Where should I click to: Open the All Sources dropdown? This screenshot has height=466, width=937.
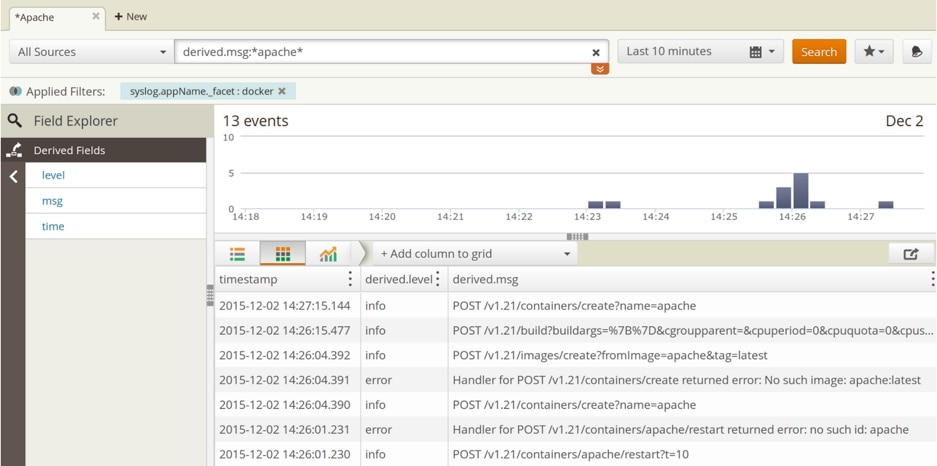coord(91,52)
